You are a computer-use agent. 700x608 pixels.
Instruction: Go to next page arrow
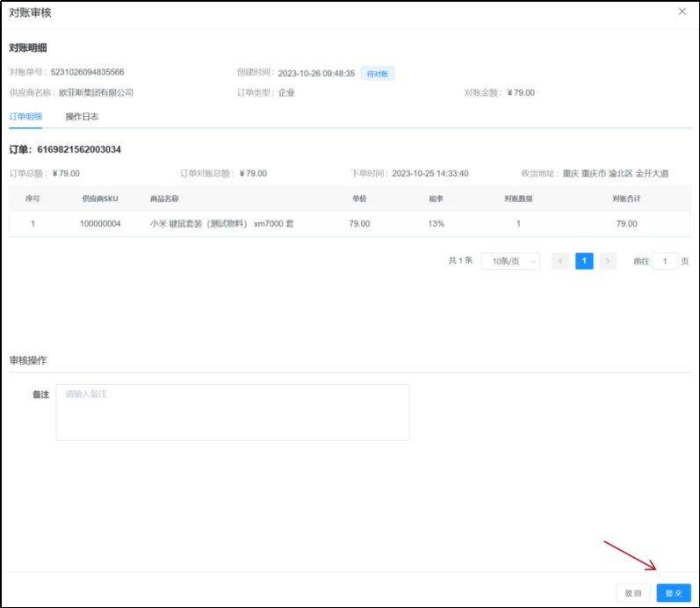[608, 261]
